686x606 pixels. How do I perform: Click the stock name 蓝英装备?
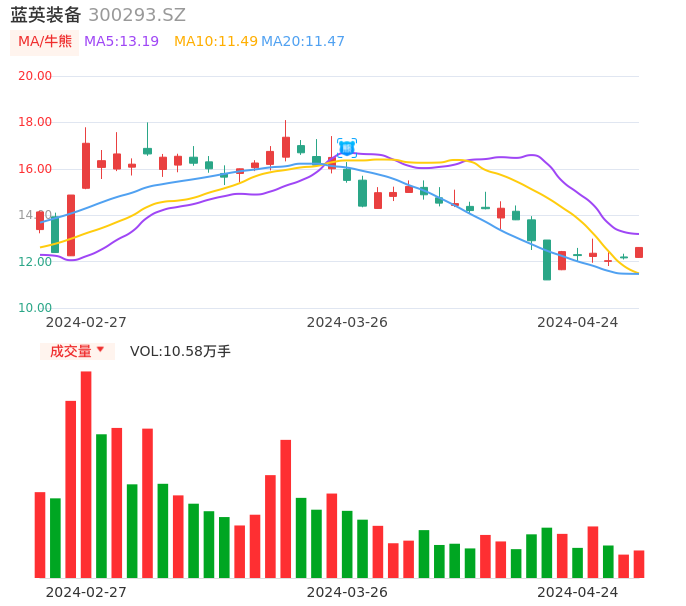coord(46,15)
